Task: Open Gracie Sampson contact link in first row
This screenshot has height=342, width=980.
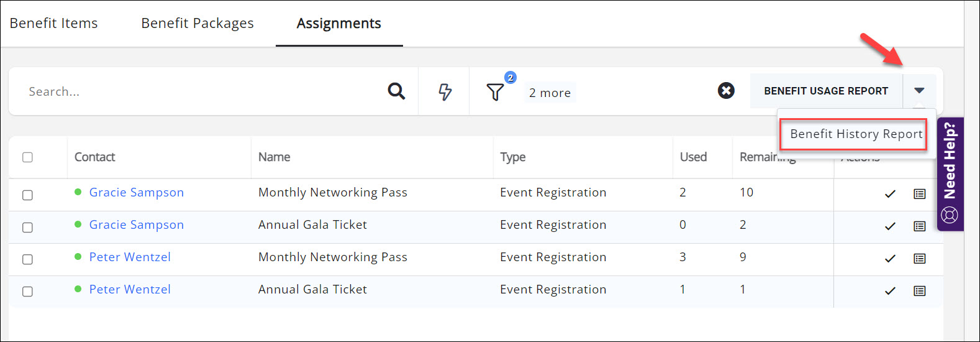Action: point(137,193)
